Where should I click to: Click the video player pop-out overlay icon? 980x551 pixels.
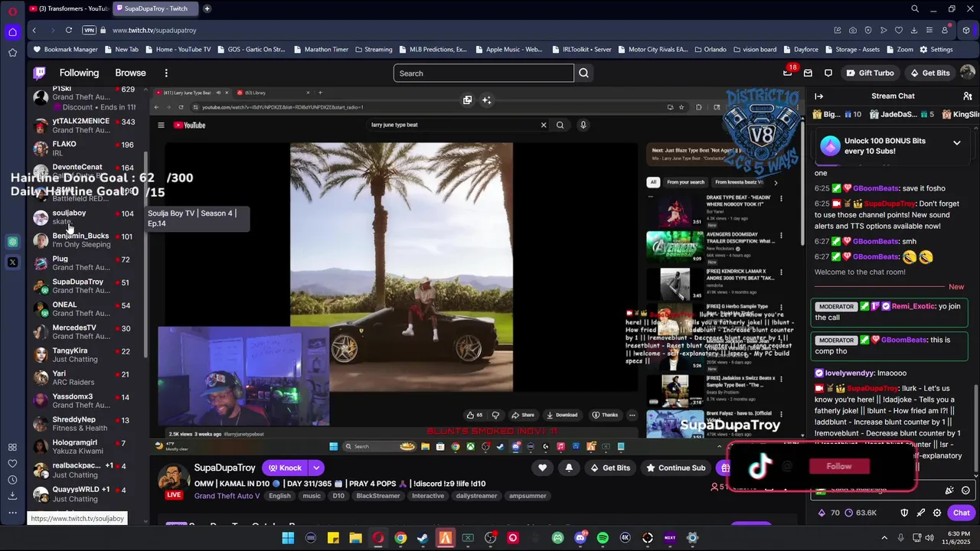click(467, 100)
